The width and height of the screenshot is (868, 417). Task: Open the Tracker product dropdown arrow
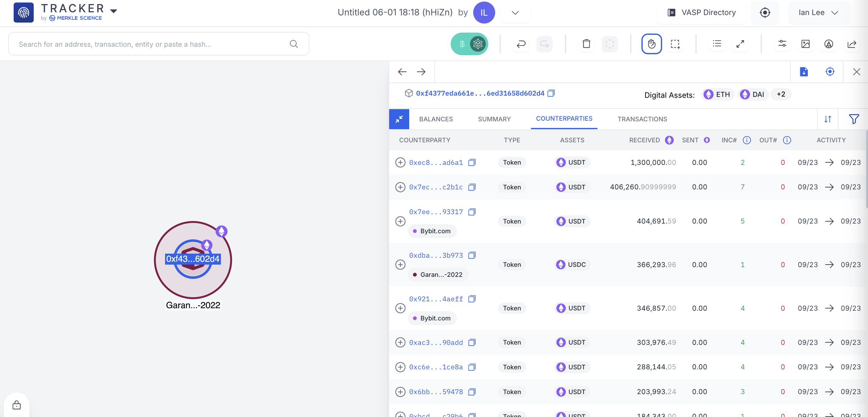[x=114, y=11]
